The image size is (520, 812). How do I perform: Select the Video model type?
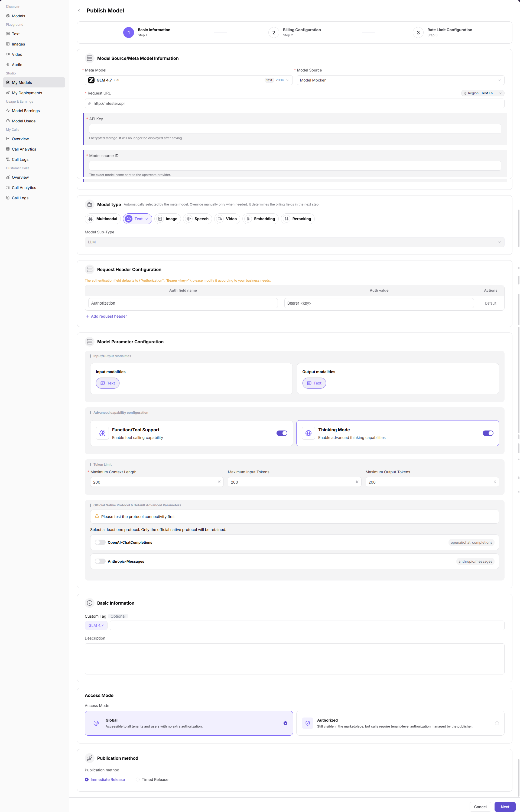click(x=227, y=219)
